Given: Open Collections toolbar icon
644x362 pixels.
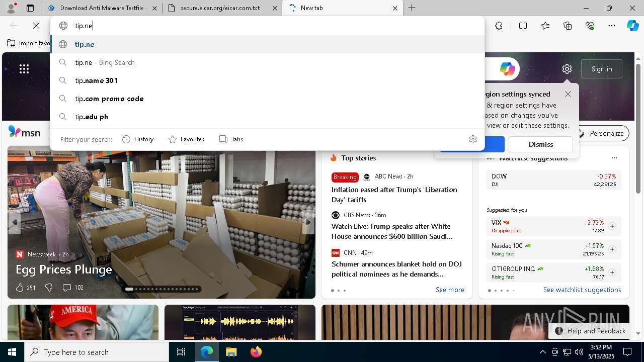Looking at the screenshot, I should (x=568, y=26).
